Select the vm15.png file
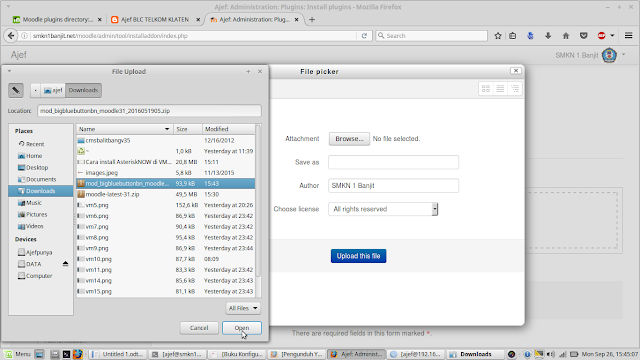 166,291
